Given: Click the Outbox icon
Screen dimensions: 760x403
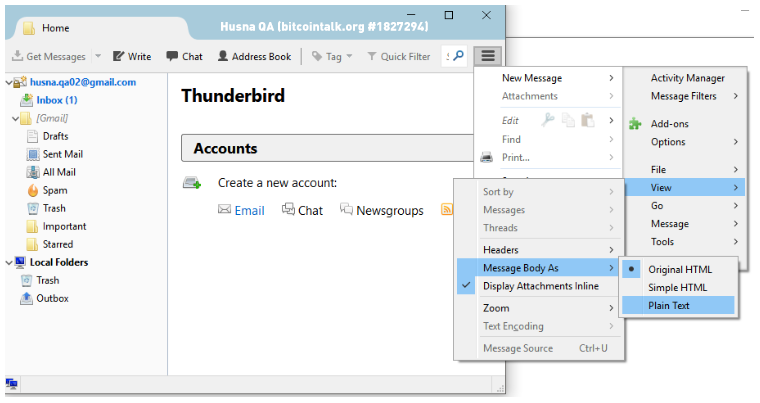Looking at the screenshot, I should pyautogui.click(x=26, y=298).
